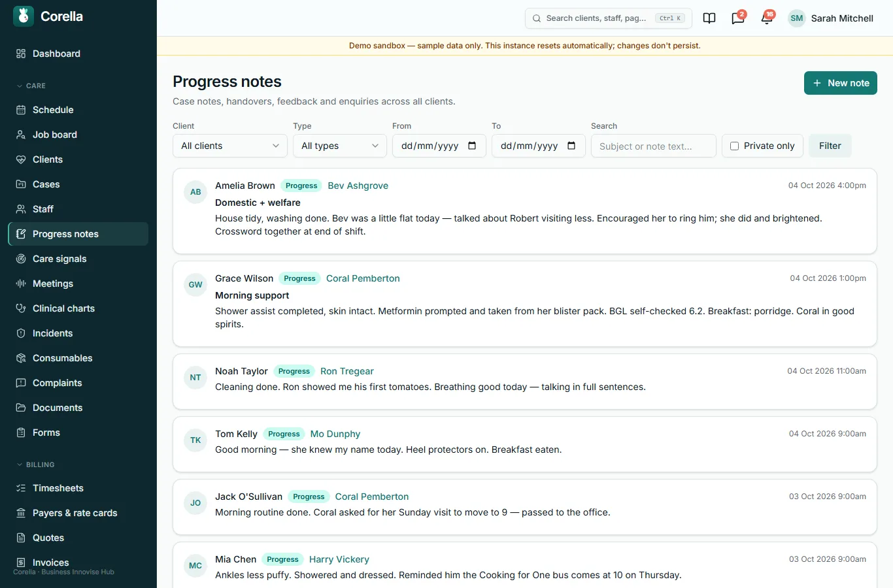The width and height of the screenshot is (893, 588).
Task: Click the JO avatar on Jack O'Sullivan note
Action: (195, 503)
